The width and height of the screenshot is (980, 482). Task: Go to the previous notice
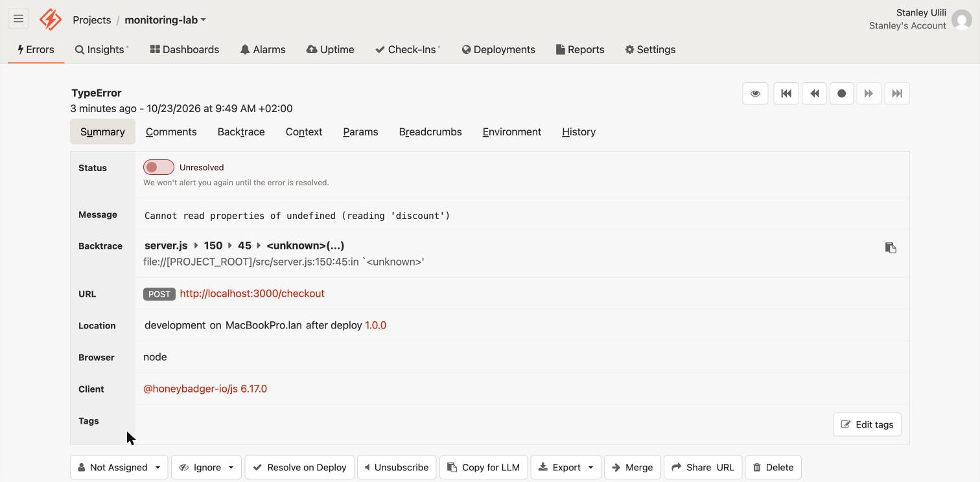pyautogui.click(x=814, y=93)
